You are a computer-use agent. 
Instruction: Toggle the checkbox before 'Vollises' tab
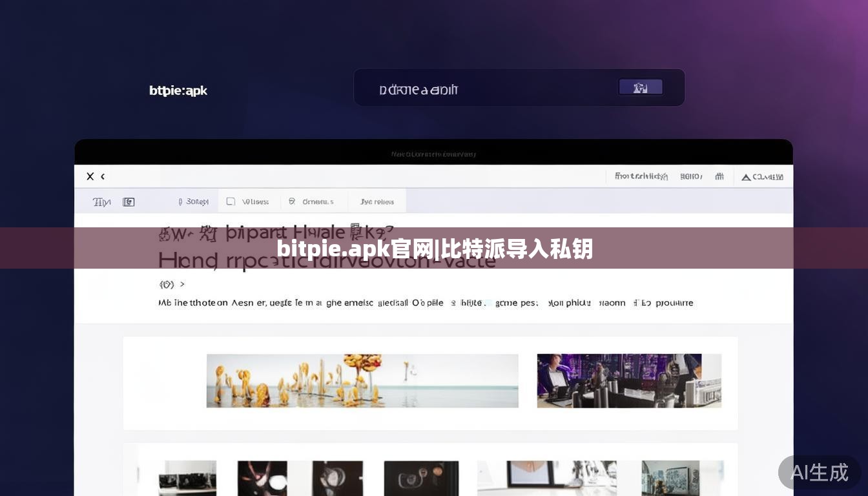click(231, 201)
